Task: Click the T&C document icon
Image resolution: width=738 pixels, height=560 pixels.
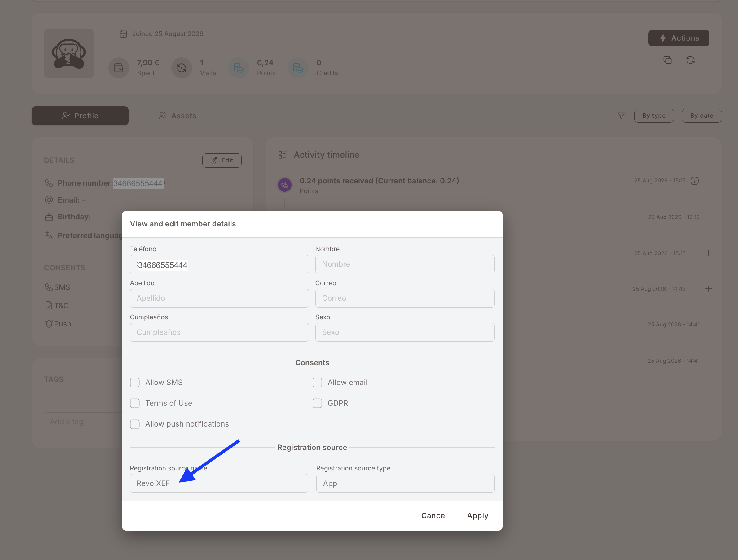Action: [x=49, y=305]
